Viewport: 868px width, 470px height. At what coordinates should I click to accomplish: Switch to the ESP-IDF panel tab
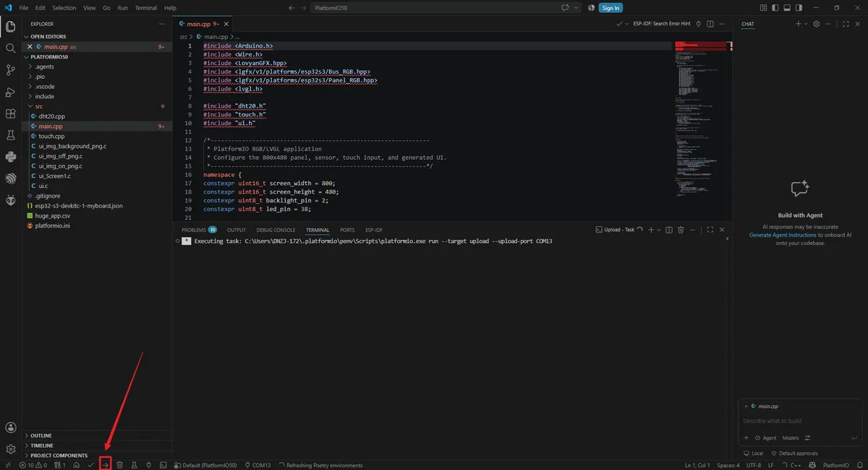374,230
